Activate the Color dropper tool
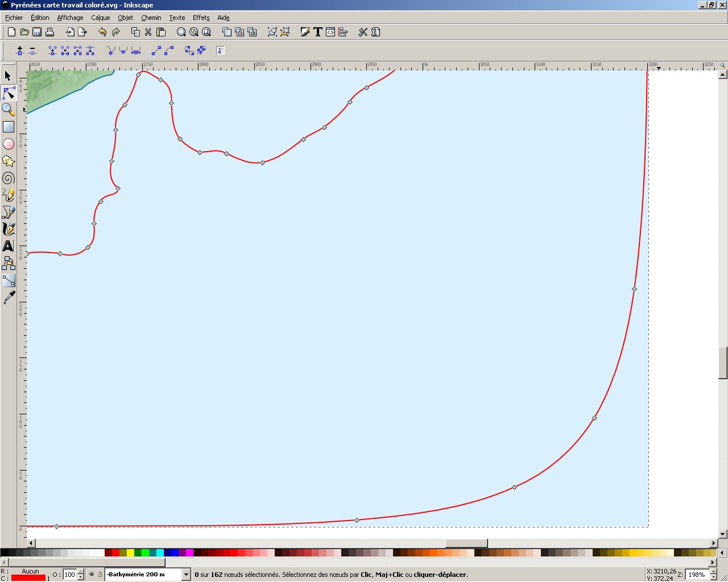 pyautogui.click(x=8, y=297)
